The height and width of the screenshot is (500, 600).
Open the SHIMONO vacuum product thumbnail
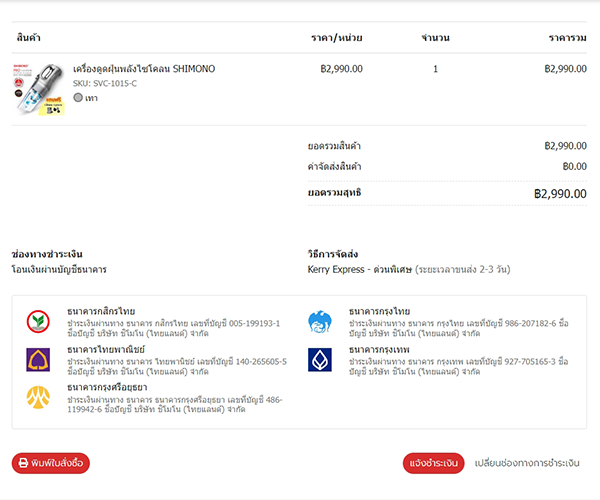(38, 89)
